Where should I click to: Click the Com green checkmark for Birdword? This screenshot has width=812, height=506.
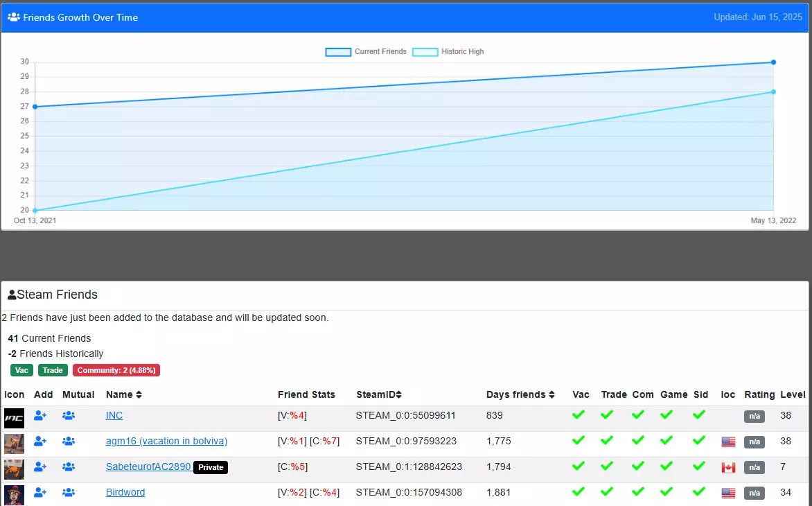click(638, 491)
